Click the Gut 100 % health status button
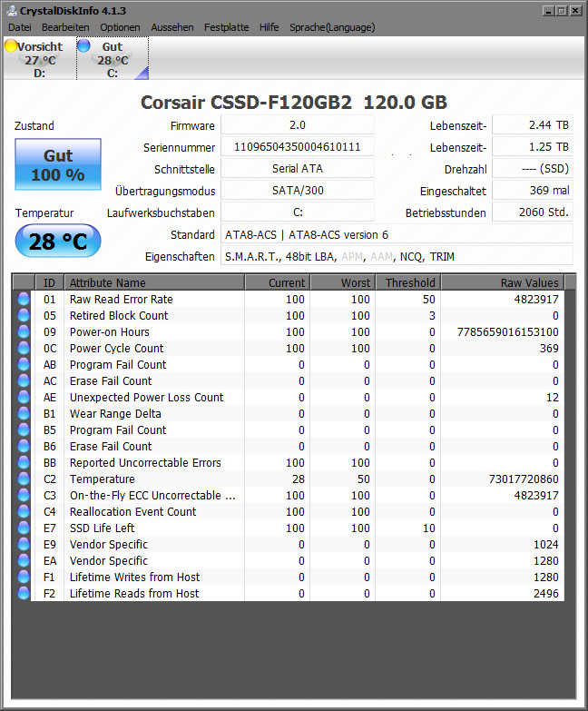 (58, 164)
